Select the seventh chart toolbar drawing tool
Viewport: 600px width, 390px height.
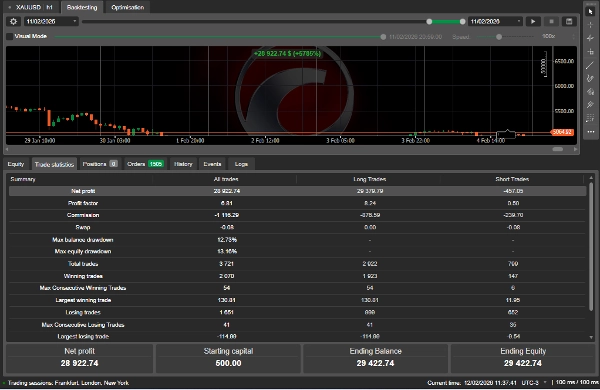coord(590,92)
